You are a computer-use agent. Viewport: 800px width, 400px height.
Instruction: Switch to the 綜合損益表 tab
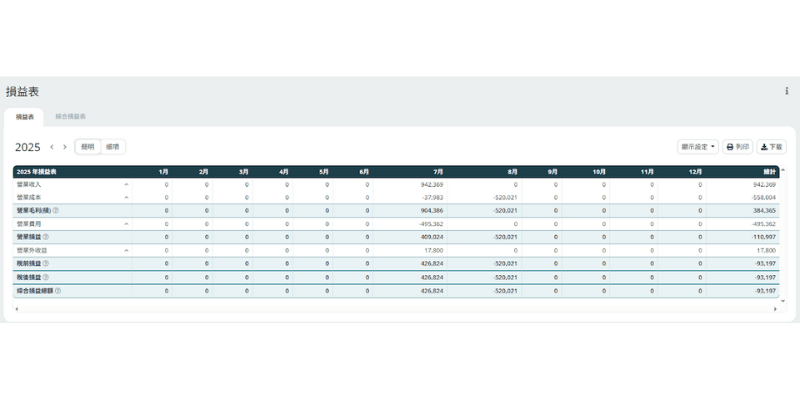coord(70,117)
